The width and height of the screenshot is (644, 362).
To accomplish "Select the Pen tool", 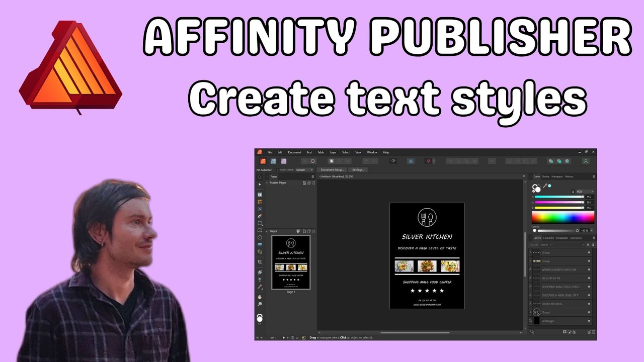I will pos(260,216).
